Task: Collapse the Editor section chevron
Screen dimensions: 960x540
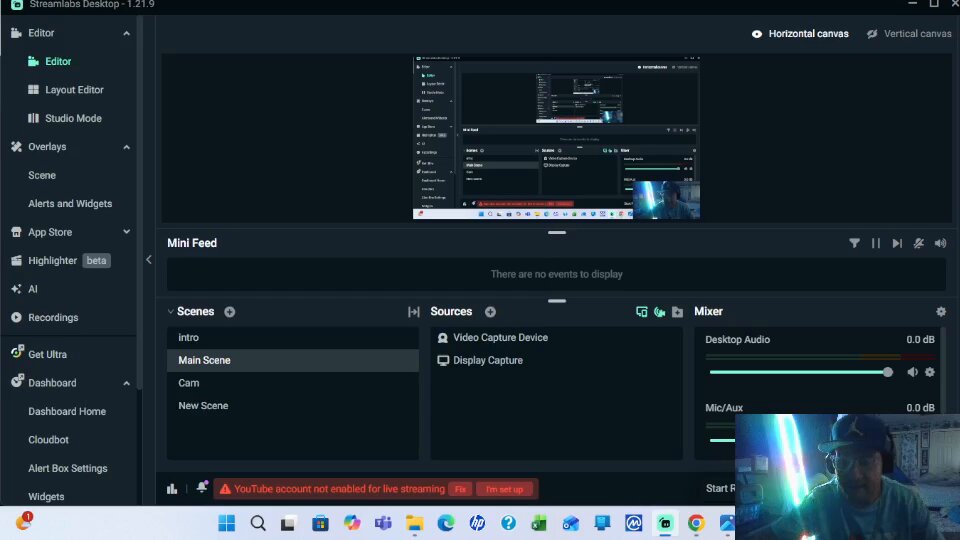Action: coord(126,33)
